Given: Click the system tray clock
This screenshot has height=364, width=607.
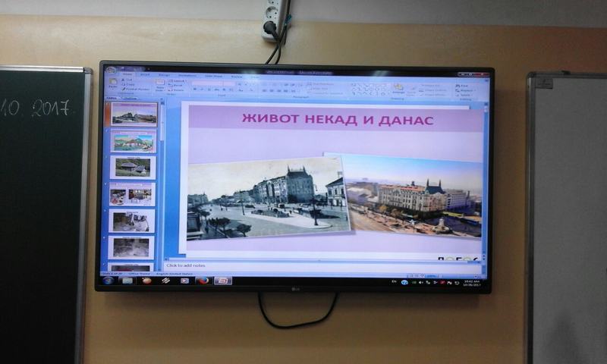Looking at the screenshot, I should [x=472, y=283].
